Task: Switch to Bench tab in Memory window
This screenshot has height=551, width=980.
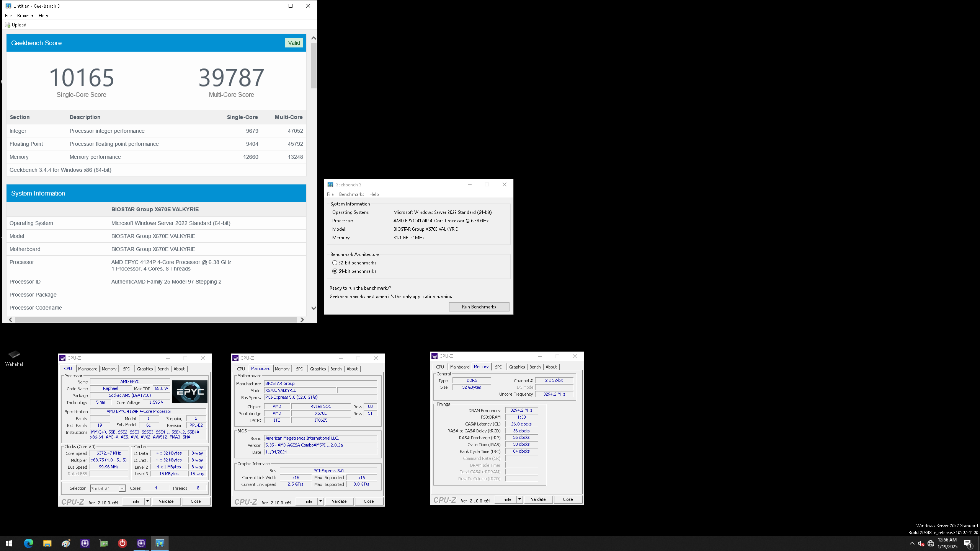Action: point(535,367)
